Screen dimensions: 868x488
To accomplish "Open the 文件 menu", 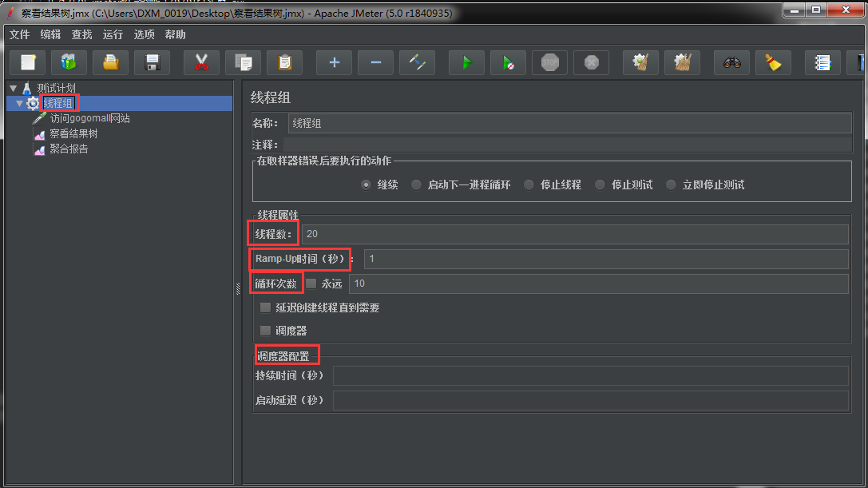I will click(x=19, y=34).
